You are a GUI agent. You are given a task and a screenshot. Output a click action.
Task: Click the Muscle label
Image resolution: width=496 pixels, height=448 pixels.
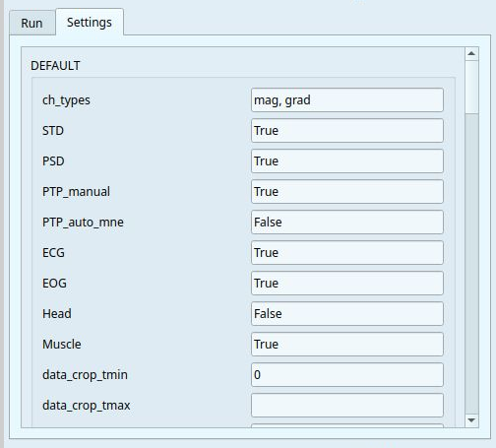coord(62,345)
